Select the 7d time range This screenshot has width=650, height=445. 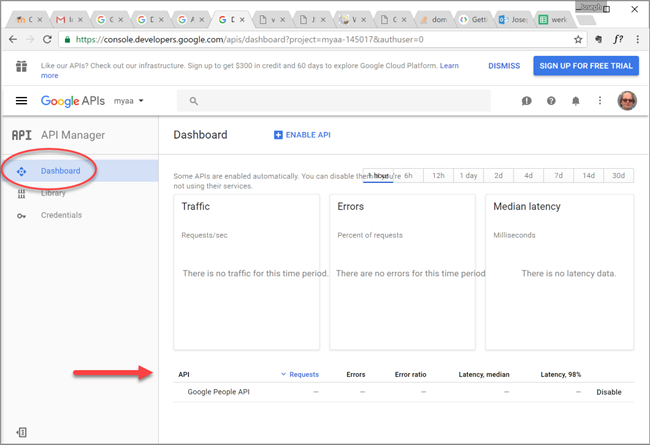[558, 175]
